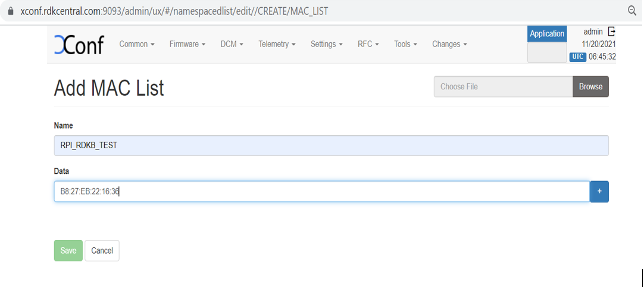The width and height of the screenshot is (644, 287).
Task: Expand the RFC dropdown
Action: tap(368, 44)
